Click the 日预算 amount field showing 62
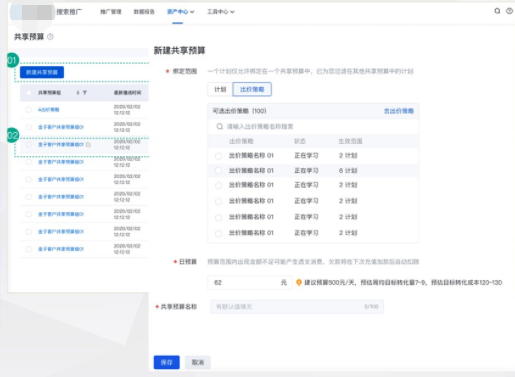Image resolution: width=515 pixels, height=377 pixels. tap(250, 283)
